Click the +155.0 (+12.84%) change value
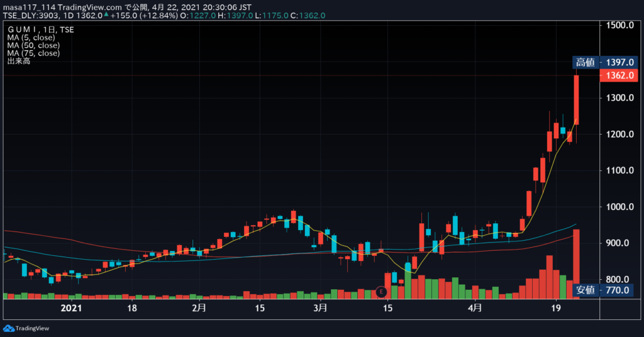 [x=144, y=16]
